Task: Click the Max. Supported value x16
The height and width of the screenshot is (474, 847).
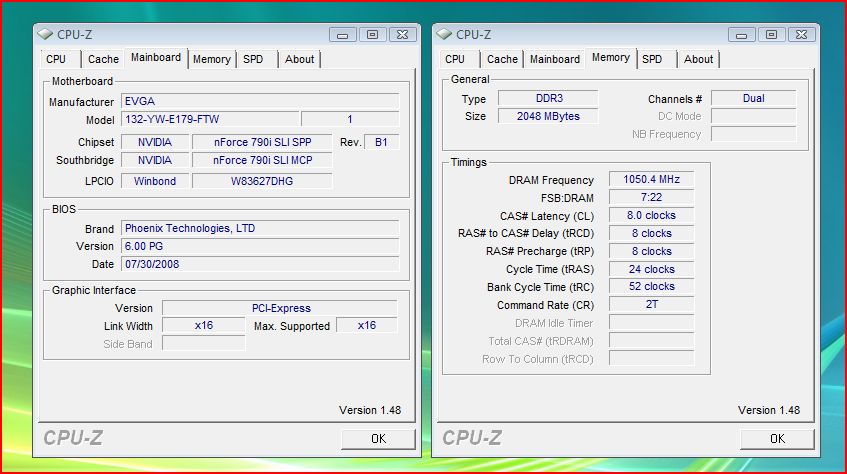Action: coord(367,325)
